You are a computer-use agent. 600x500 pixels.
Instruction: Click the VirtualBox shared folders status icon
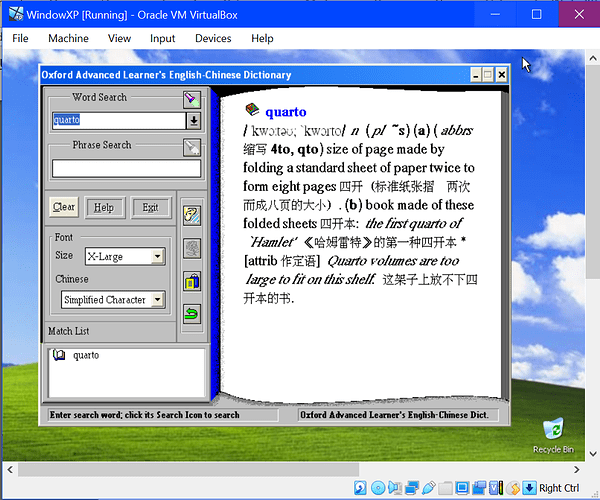445,488
